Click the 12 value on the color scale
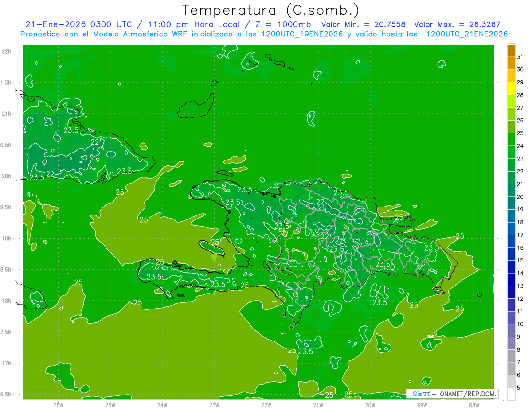 pos(520,299)
